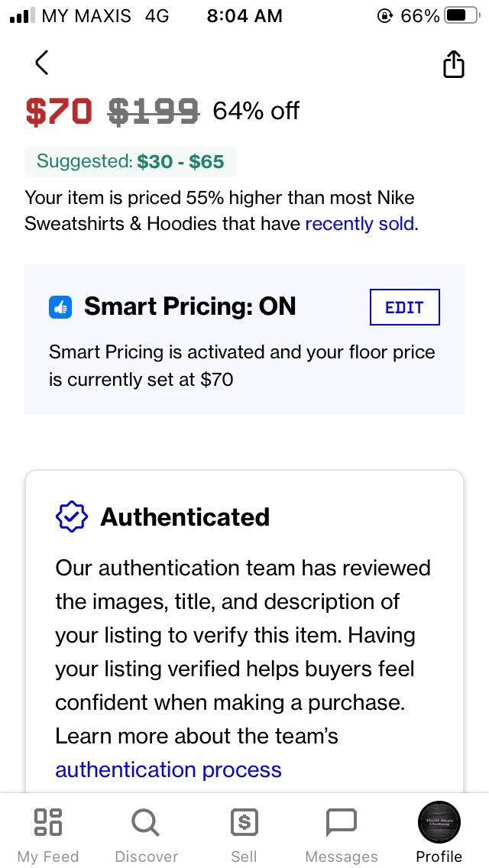This screenshot has width=489, height=868.
Task: Open the share icon
Action: pos(454,64)
